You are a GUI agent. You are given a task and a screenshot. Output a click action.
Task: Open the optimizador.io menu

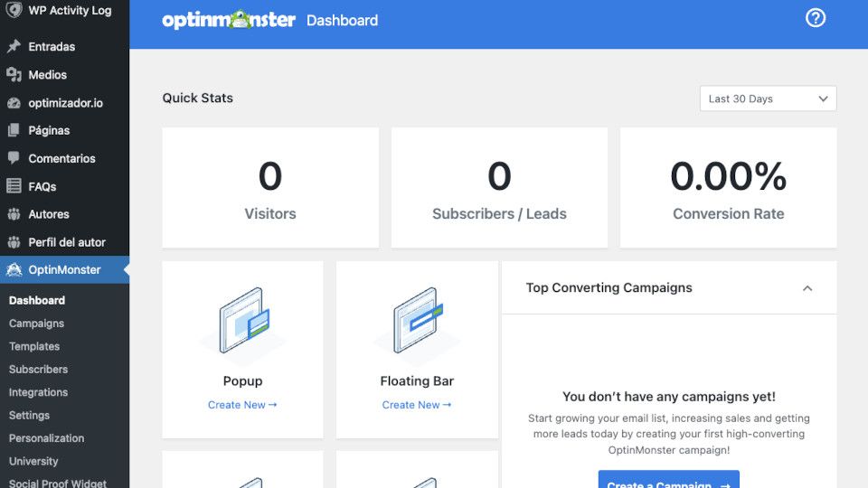tap(65, 103)
